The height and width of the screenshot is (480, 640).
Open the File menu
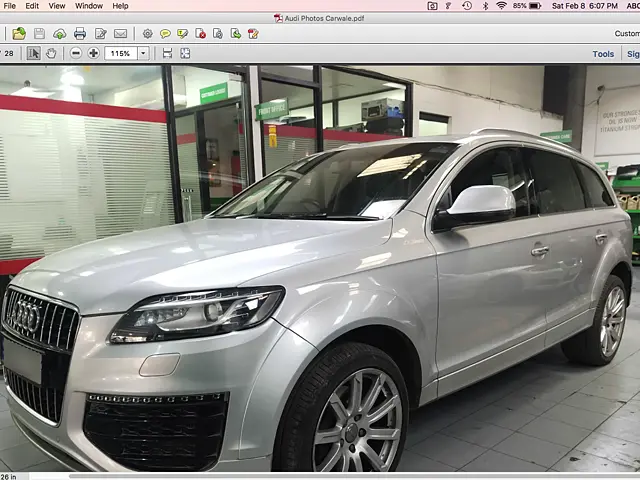pos(9,6)
